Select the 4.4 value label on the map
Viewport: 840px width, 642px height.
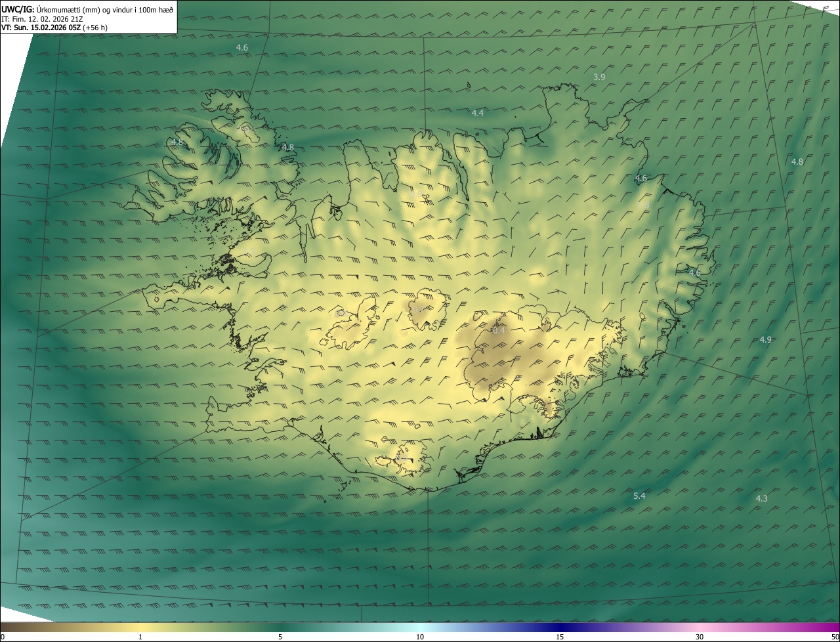pos(478,114)
